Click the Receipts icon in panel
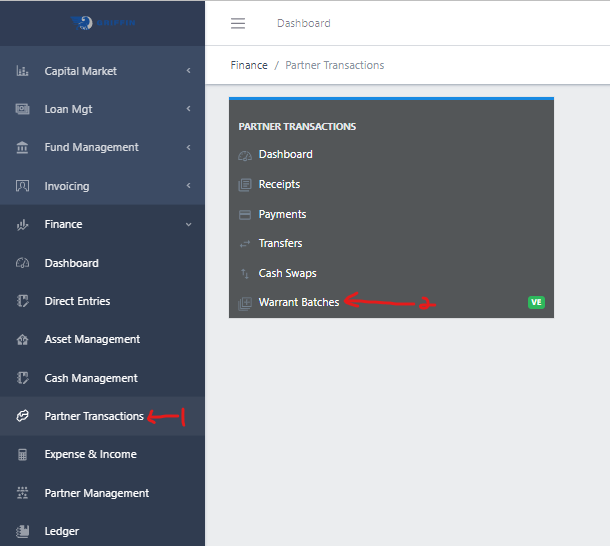The image size is (610, 546). tap(245, 185)
